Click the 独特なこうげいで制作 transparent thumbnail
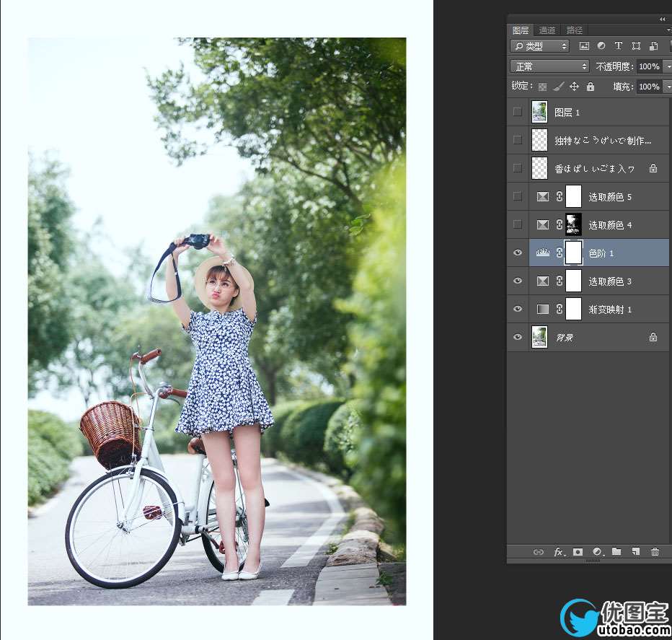The image size is (672, 640). 539,140
